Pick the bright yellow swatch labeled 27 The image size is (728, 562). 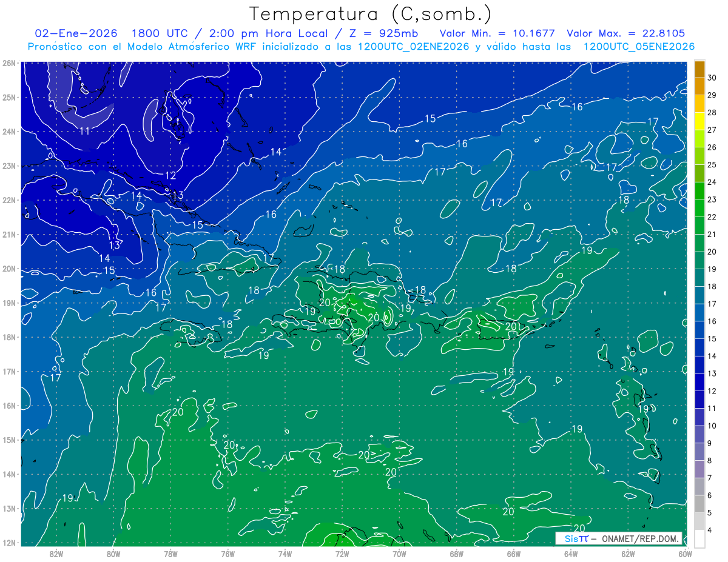(699, 122)
